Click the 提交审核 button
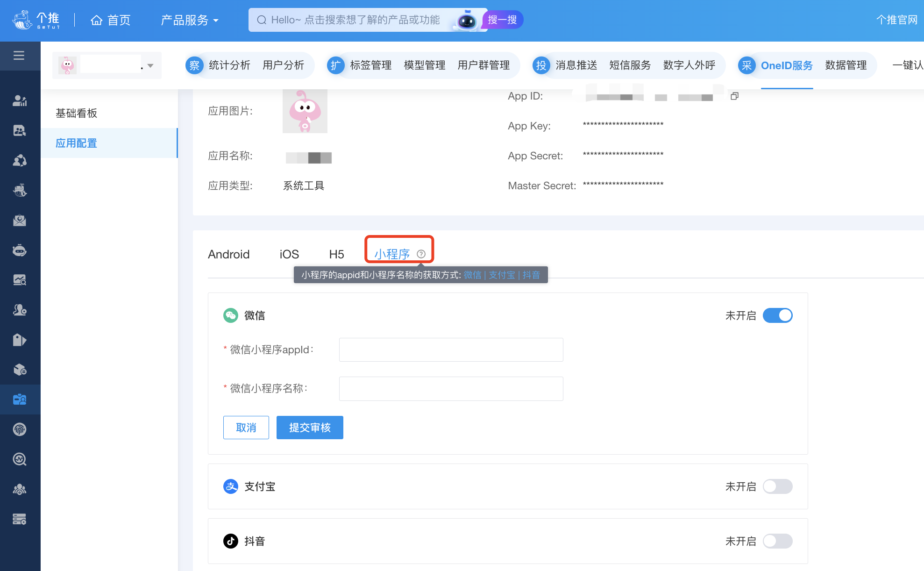This screenshot has width=924, height=571. (310, 428)
